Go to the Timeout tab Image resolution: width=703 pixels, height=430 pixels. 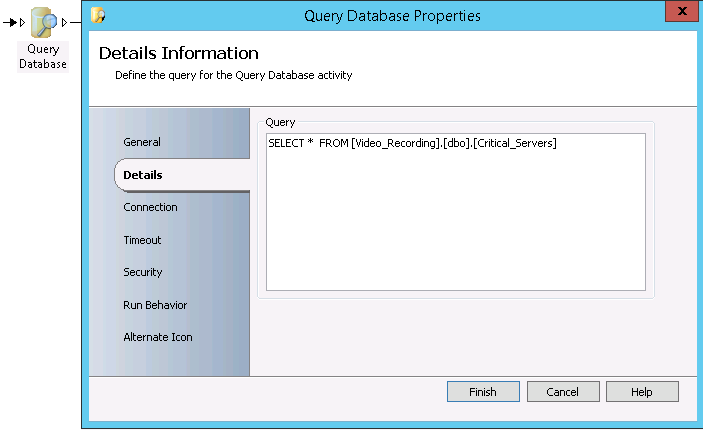(142, 240)
